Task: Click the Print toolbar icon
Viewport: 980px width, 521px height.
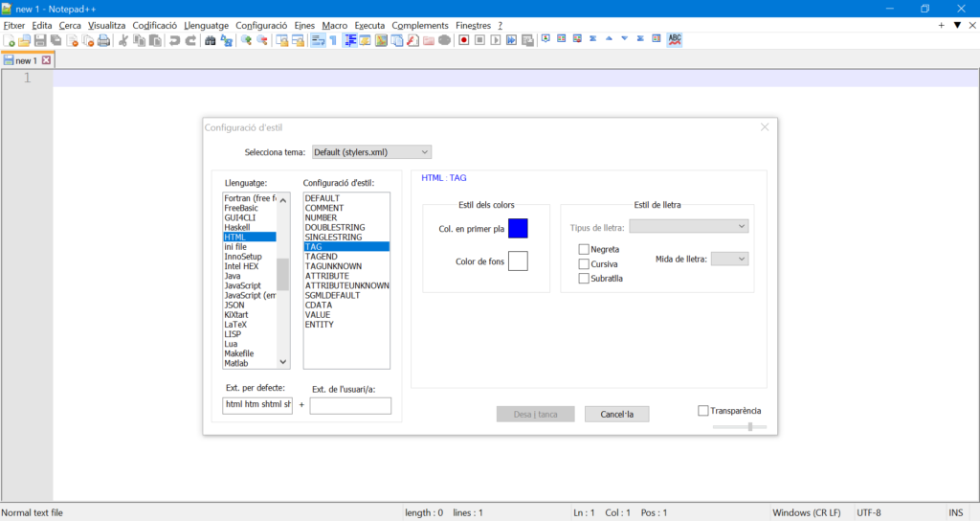Action: (103, 40)
